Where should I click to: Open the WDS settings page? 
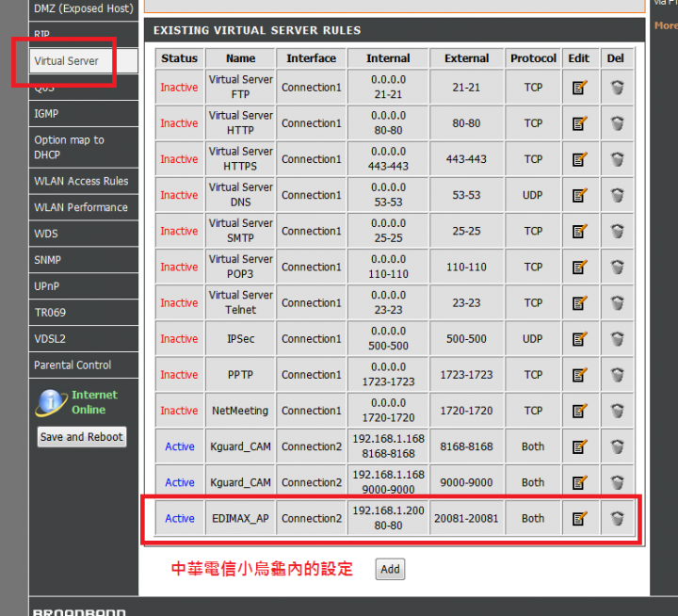[84, 234]
